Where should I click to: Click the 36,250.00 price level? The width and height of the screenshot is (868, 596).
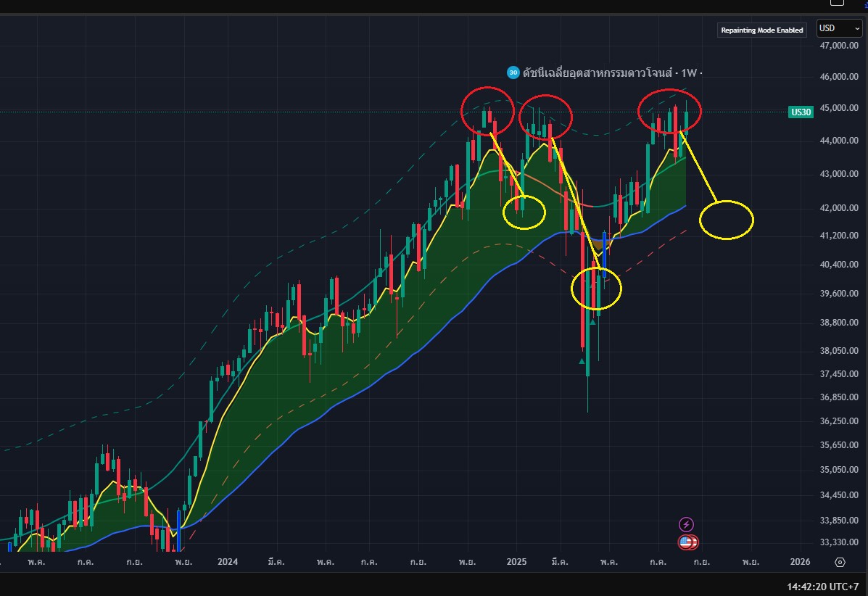coord(839,421)
